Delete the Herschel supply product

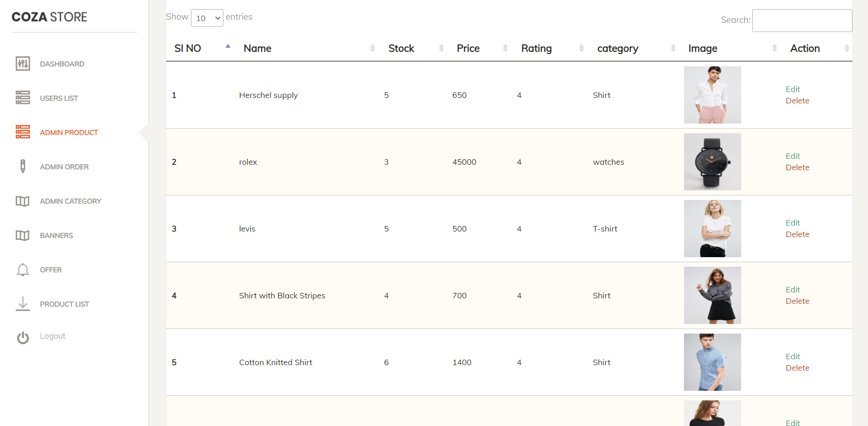(797, 101)
